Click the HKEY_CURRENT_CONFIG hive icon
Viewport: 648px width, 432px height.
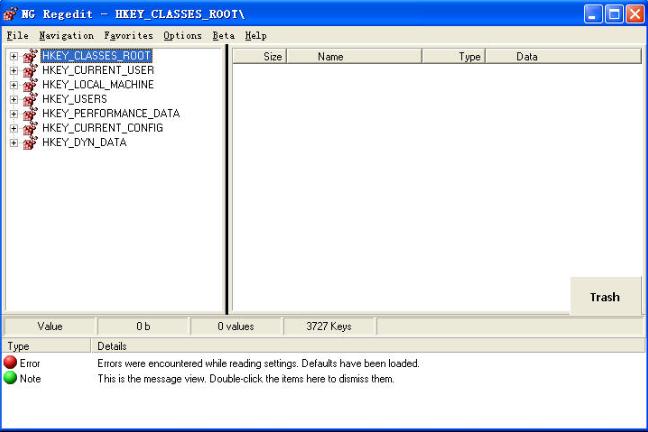pyautogui.click(x=30, y=128)
